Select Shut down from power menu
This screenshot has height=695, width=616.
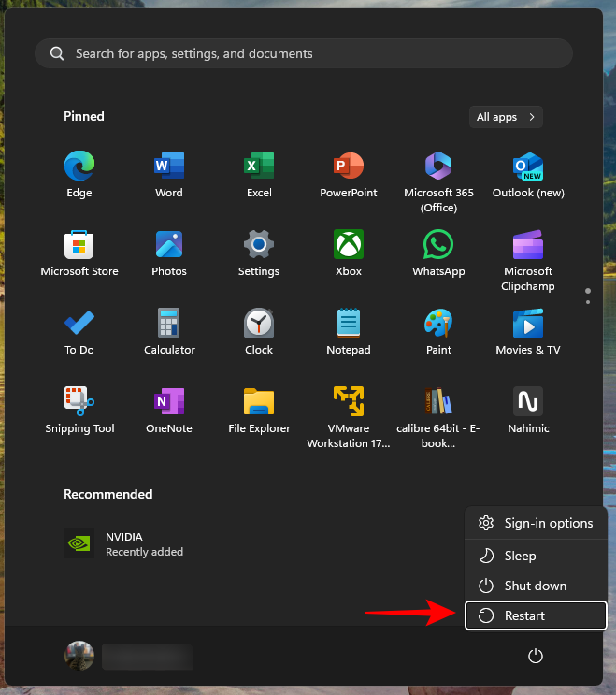tap(536, 586)
